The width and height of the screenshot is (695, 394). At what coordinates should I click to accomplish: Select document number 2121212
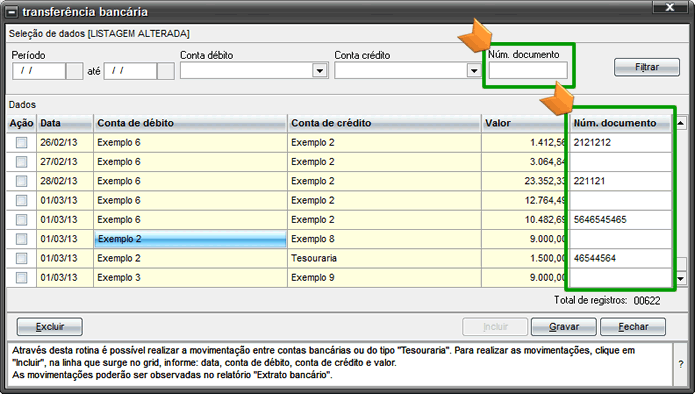coord(621,143)
